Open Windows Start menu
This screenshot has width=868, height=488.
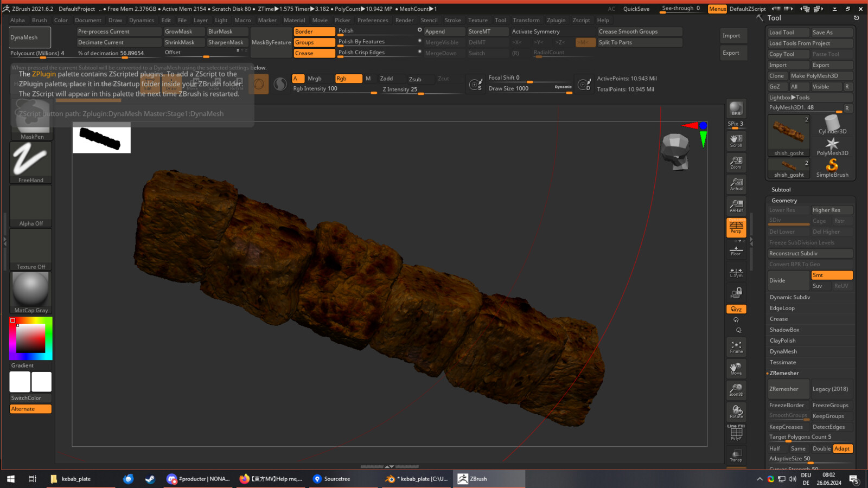(x=10, y=479)
